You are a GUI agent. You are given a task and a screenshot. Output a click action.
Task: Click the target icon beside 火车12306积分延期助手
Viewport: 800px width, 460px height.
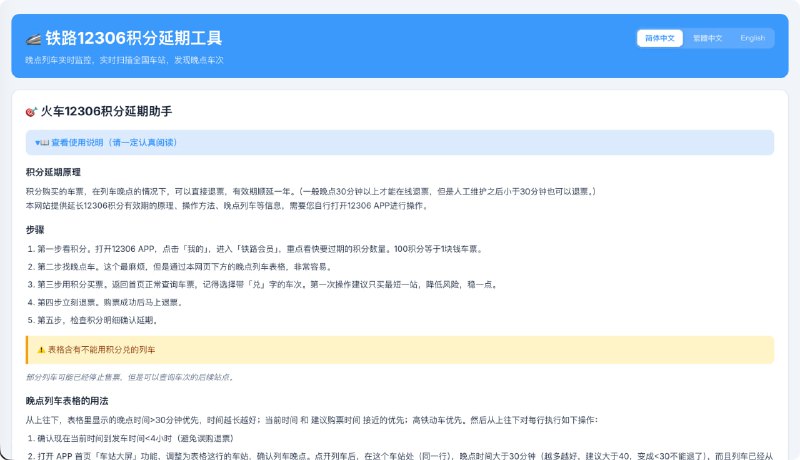(31, 112)
